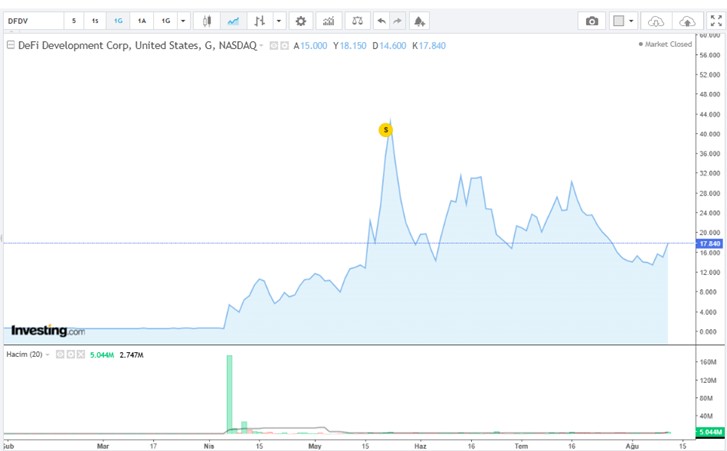Viewport: 727px width, 451px height.
Task: Click the green 5.044M volume value
Action: 102,355
